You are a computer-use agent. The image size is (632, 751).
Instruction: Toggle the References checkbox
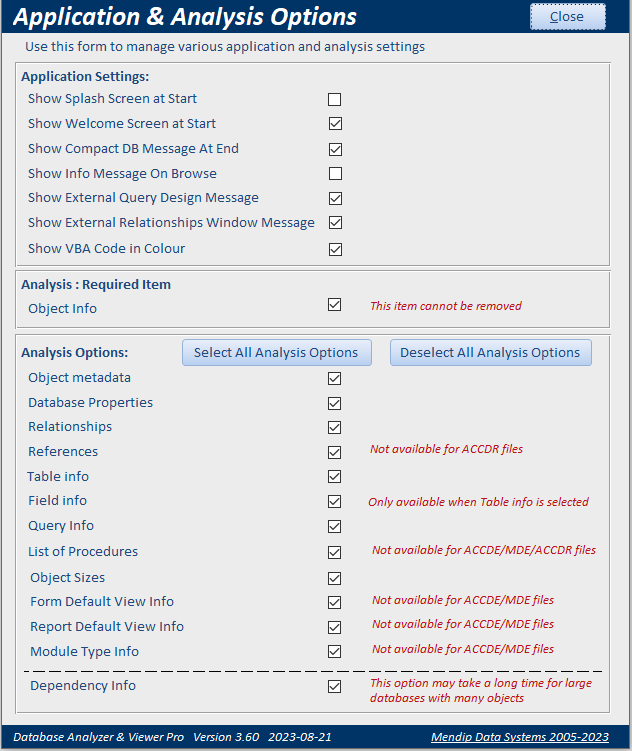[334, 452]
